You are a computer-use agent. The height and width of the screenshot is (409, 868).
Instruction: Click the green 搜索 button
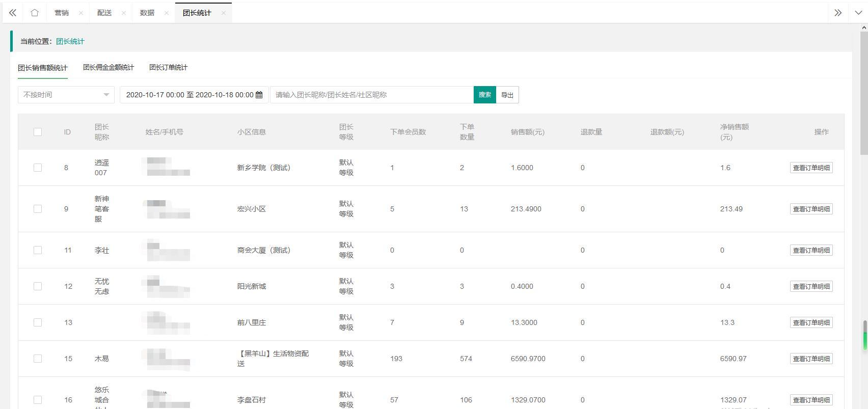point(484,95)
